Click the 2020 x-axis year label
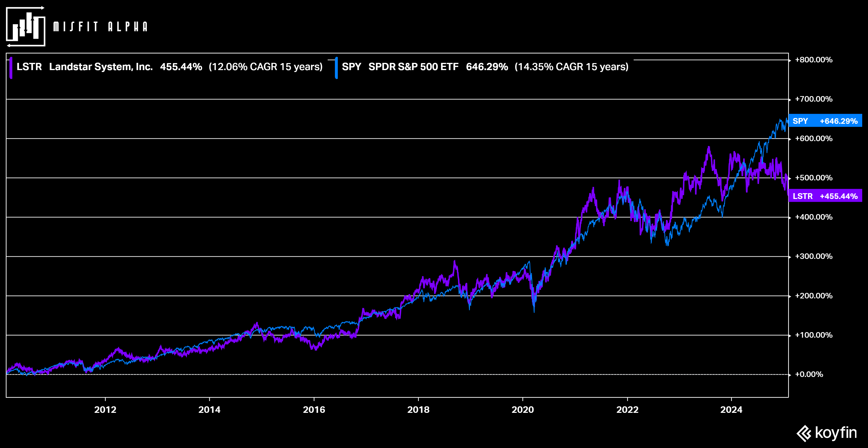Image resolution: width=868 pixels, height=448 pixels. click(523, 410)
